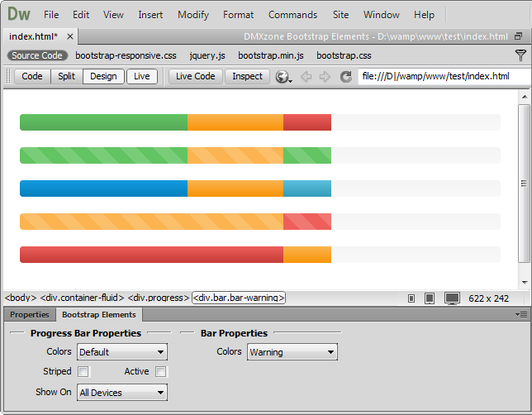532x415 pixels.
Task: Open the Modify menu
Action: tap(193, 15)
